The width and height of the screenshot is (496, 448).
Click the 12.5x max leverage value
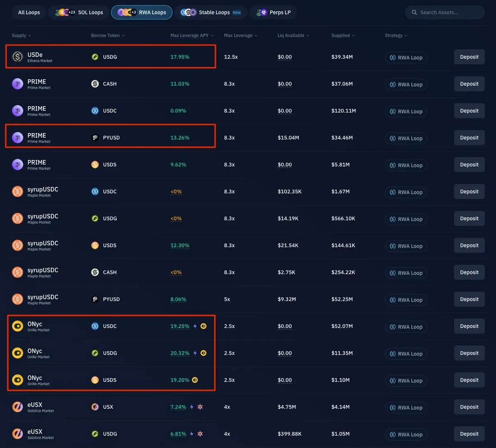point(231,57)
